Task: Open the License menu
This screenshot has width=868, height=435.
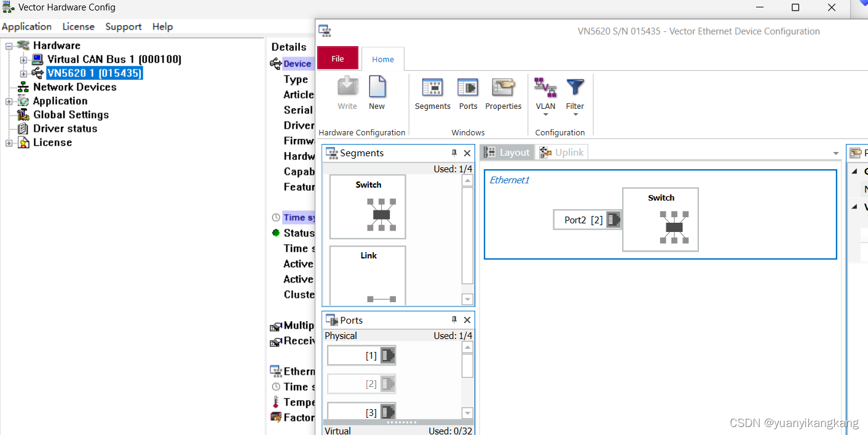Action: pos(78,26)
